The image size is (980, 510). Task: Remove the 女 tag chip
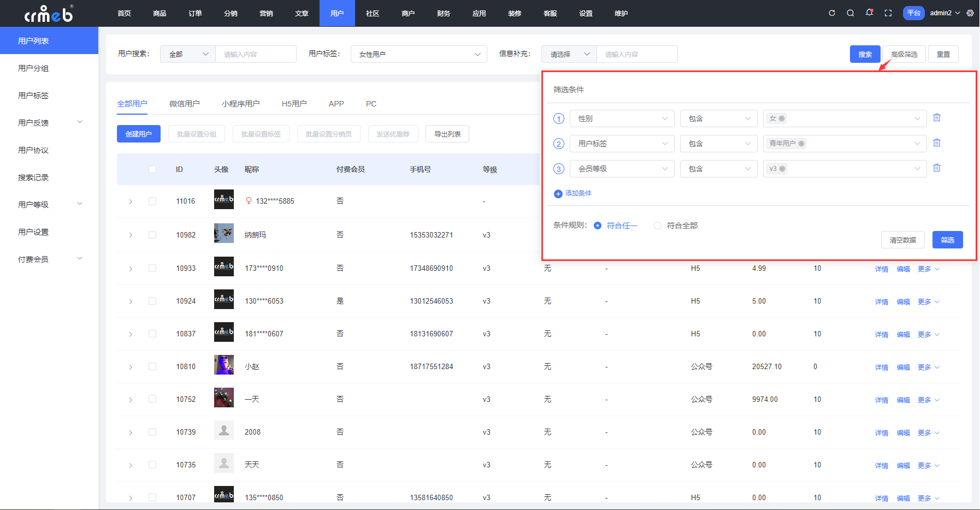(x=782, y=118)
